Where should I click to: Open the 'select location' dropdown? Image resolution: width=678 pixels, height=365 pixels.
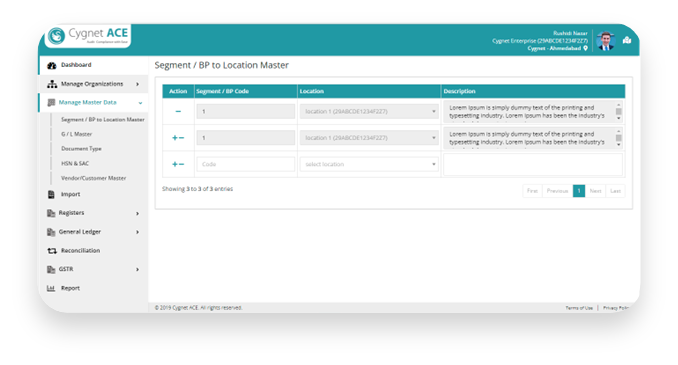(369, 164)
